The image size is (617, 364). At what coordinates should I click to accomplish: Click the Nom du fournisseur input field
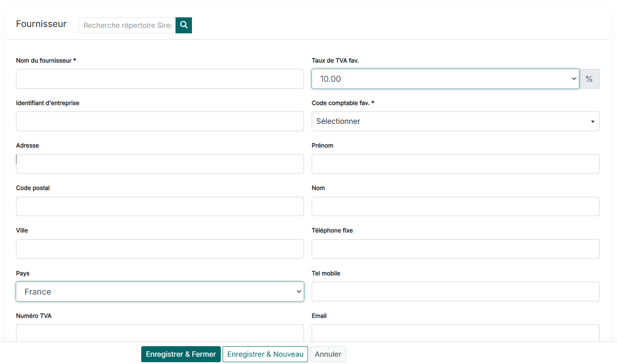pyautogui.click(x=160, y=79)
